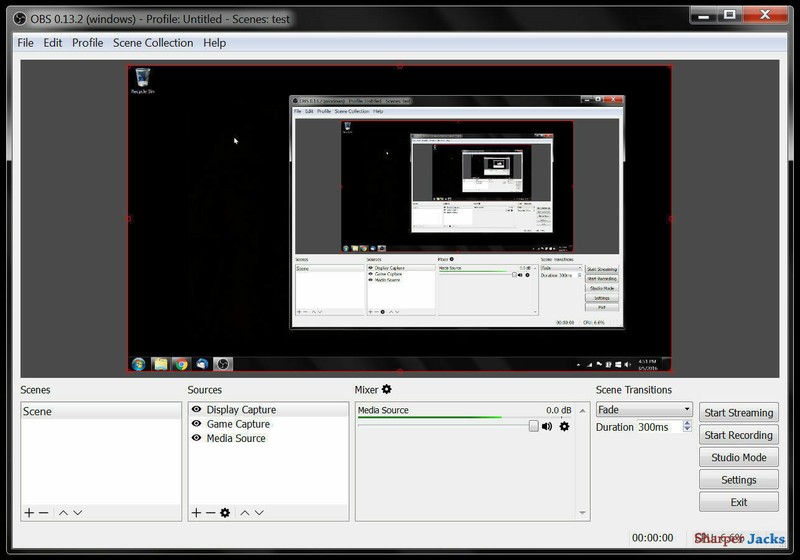Click the Duration 300ms input field

pos(660,427)
